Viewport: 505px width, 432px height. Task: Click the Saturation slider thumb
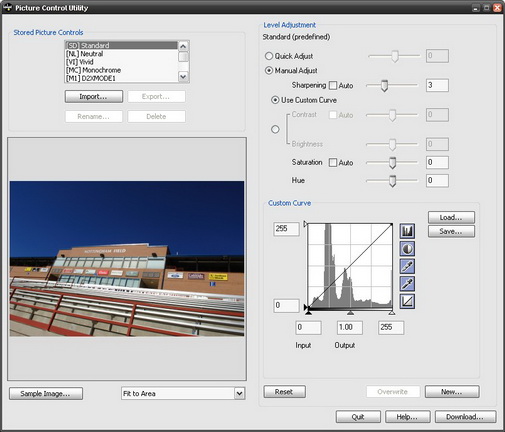click(393, 163)
